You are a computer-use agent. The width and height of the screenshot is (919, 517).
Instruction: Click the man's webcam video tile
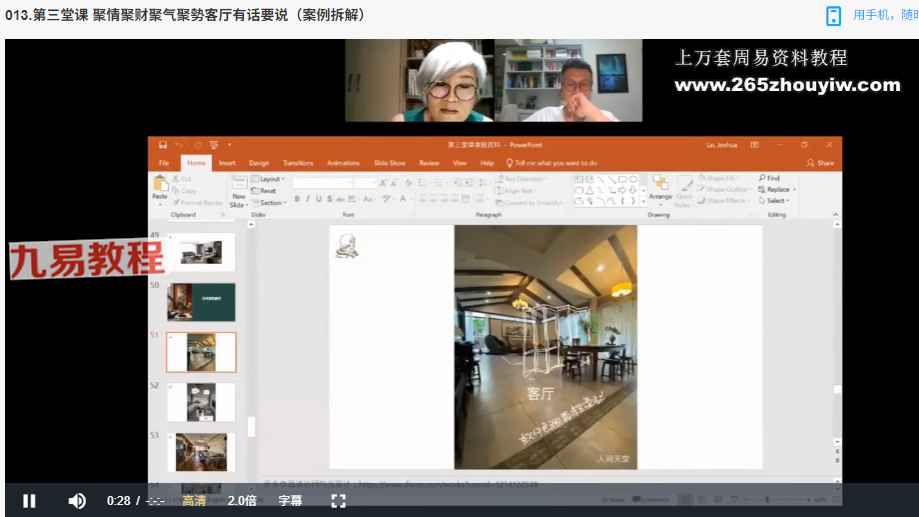(569, 81)
